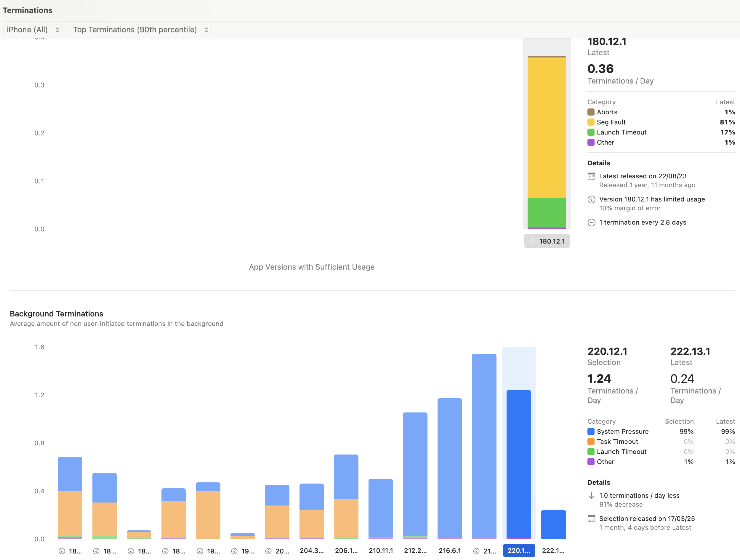740x560 pixels.
Task: Select the 220.1... highlighted version label
Action: tap(518, 551)
